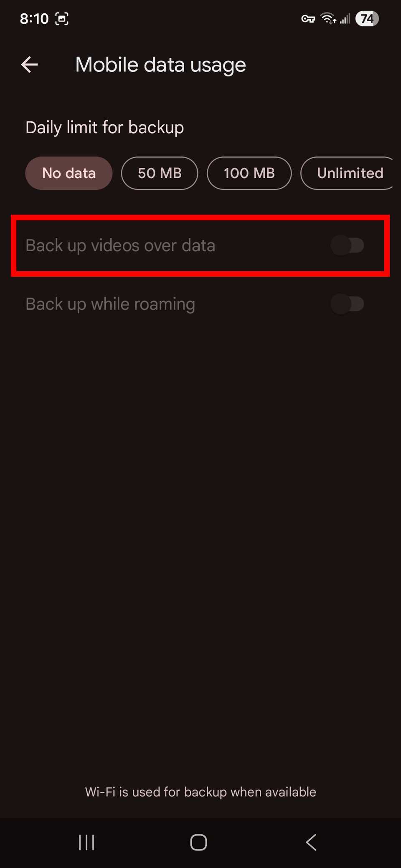The height and width of the screenshot is (868, 401).
Task: Open recent apps navigation button
Action: click(x=86, y=842)
